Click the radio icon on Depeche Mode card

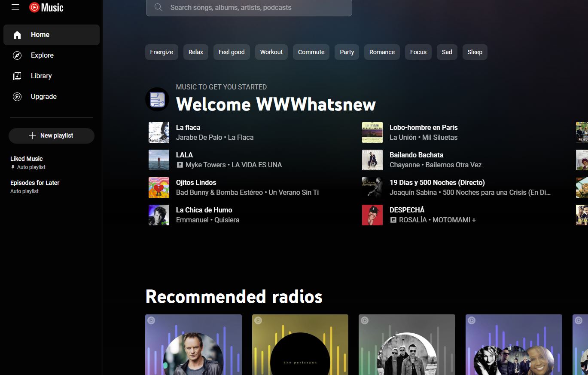pyautogui.click(x=365, y=320)
